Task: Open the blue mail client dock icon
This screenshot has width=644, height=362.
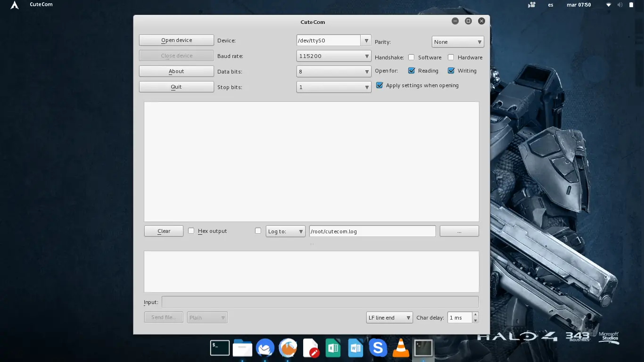Action: pos(265,348)
